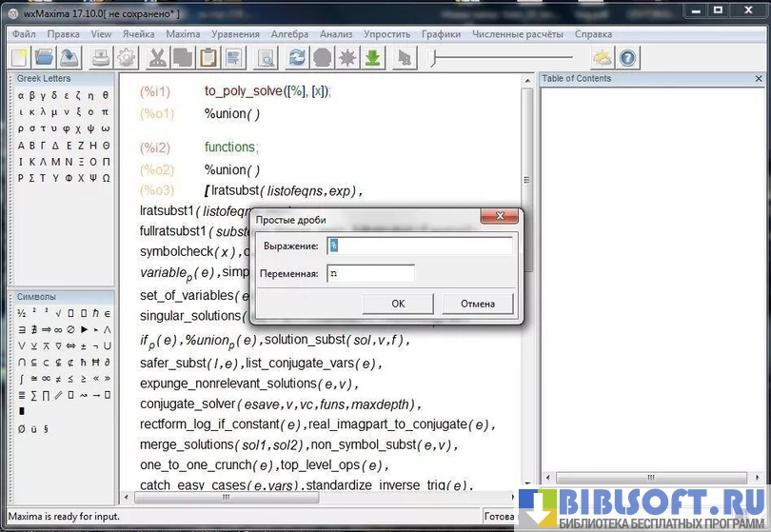The image size is (771, 532).
Task: Click the Переменная input field
Action: [370, 274]
